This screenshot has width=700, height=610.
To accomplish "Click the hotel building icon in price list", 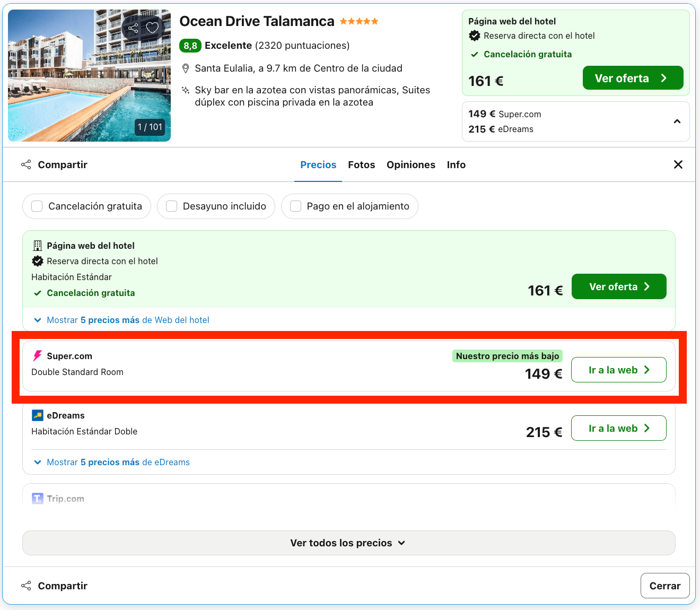I will pos(37,246).
